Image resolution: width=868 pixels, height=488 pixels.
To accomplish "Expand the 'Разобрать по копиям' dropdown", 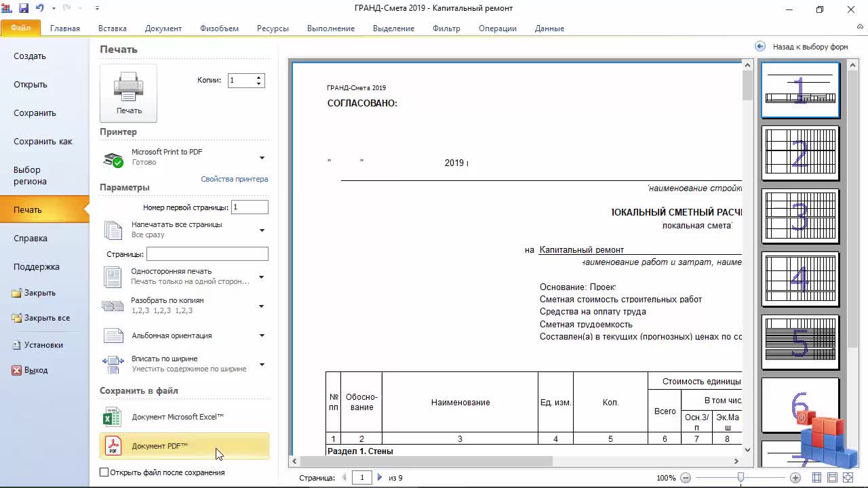I will [x=262, y=306].
